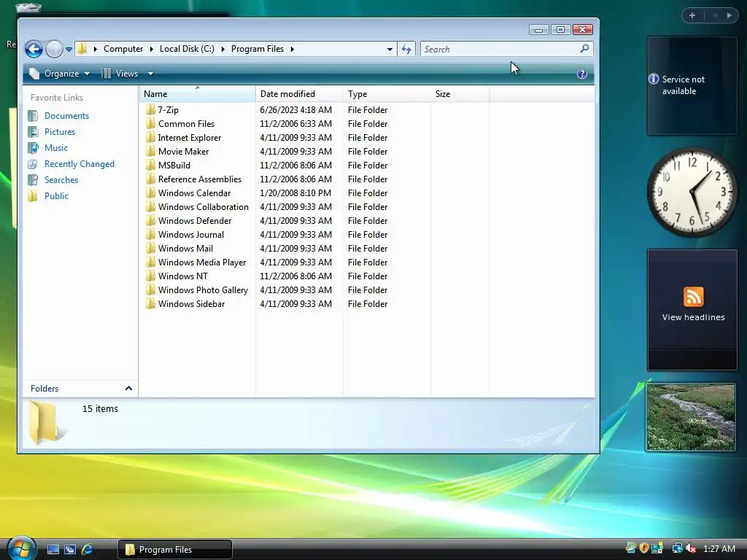Click the muted volume tray icon
Screen dimensions: 747x560
click(690, 548)
